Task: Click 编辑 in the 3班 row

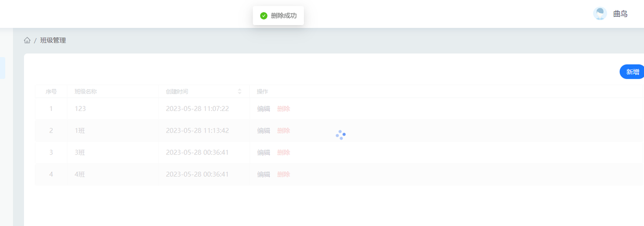Action: 264,152
